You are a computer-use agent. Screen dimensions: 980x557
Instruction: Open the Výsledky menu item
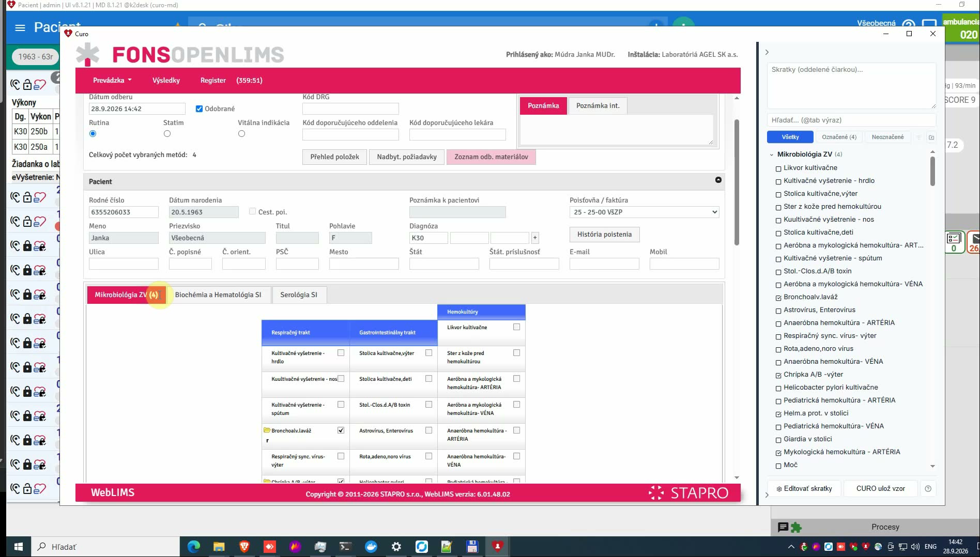point(166,80)
